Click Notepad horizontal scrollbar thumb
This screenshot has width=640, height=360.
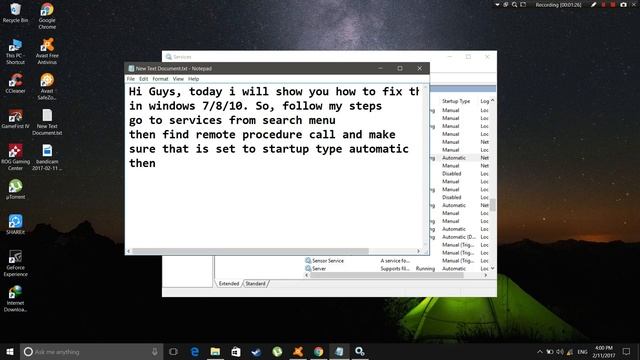pos(251,251)
